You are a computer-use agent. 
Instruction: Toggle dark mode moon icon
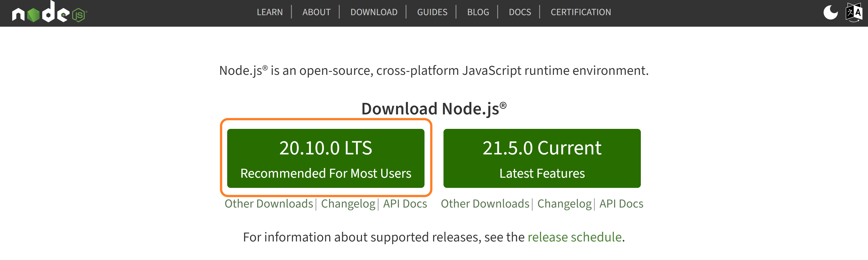pyautogui.click(x=831, y=12)
